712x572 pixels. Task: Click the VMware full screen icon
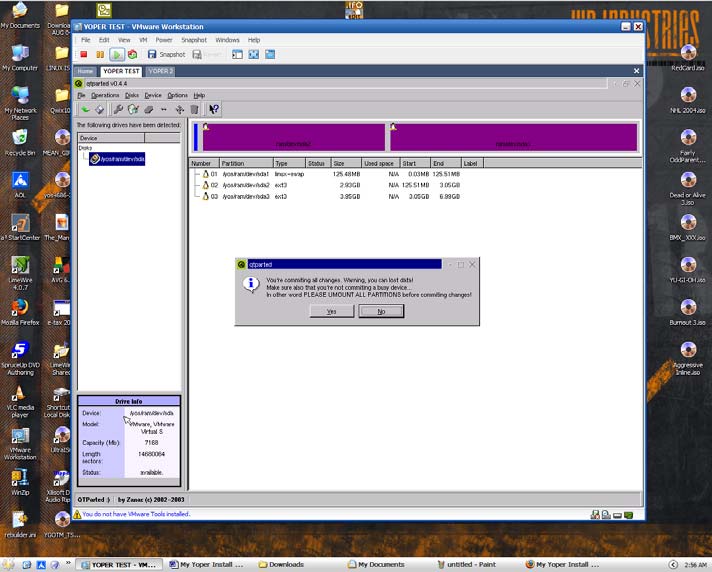coord(253,54)
